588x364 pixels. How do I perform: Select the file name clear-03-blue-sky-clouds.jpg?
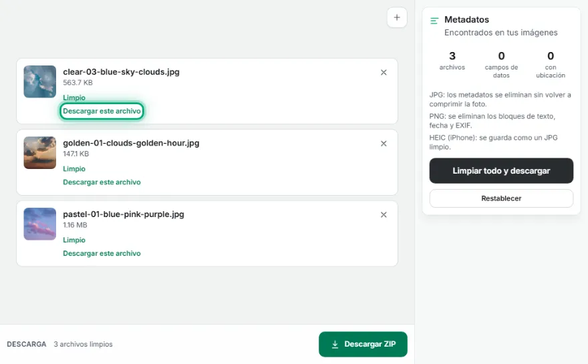coord(121,72)
